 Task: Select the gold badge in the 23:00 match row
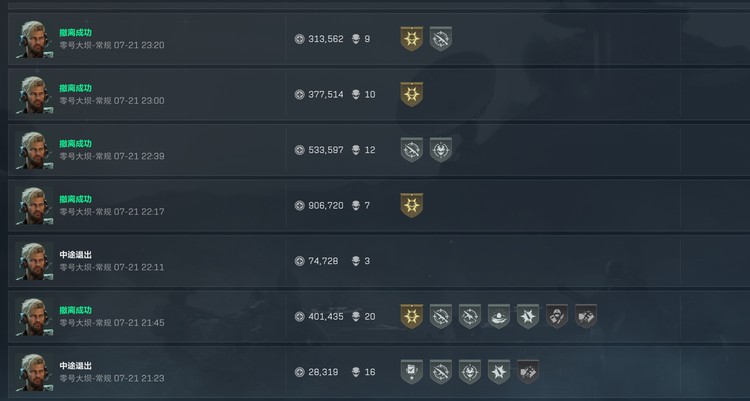(411, 94)
